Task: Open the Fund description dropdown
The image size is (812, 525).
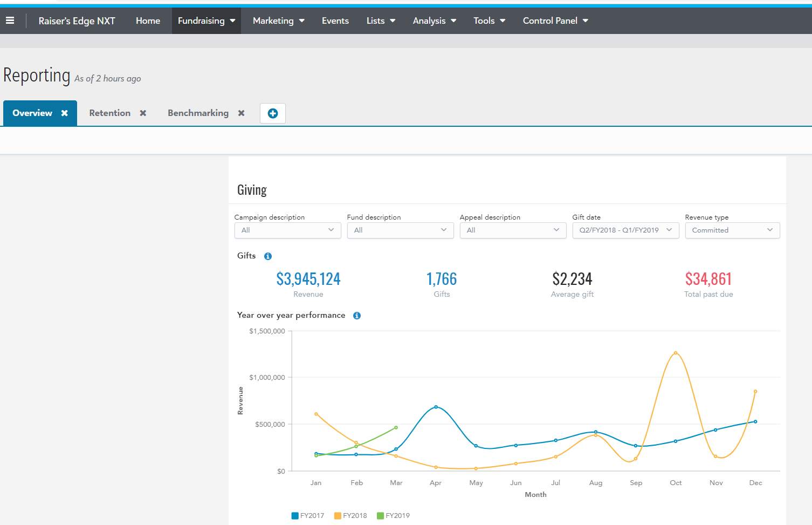Action: (x=400, y=230)
